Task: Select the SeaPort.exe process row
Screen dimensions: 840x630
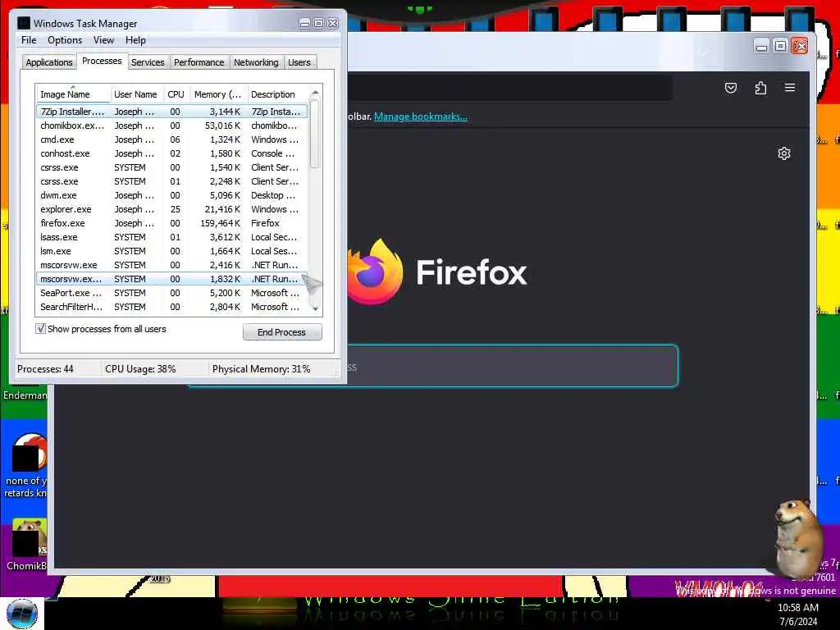Action: (172, 293)
